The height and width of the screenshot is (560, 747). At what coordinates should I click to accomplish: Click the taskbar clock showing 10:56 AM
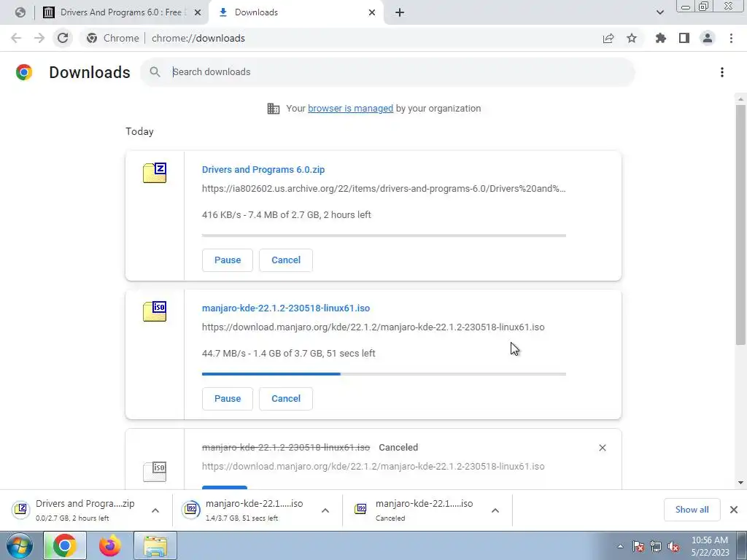(709, 546)
